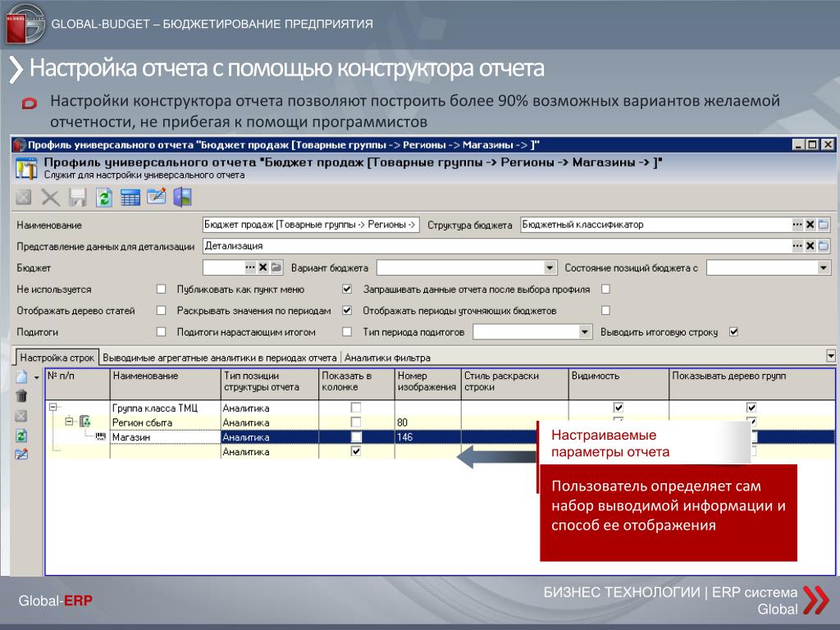Enable Отображать дерево статей checkbox
The width and height of the screenshot is (840, 630).
point(161,311)
